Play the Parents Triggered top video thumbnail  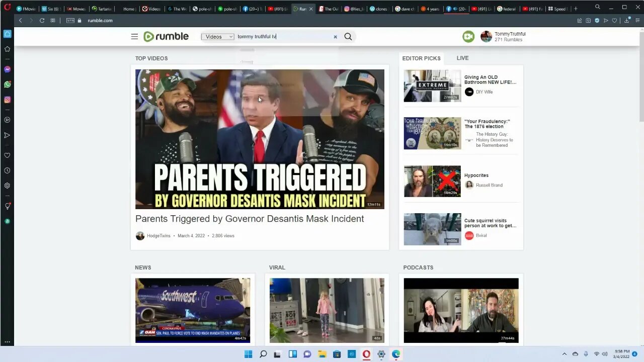coord(260,139)
